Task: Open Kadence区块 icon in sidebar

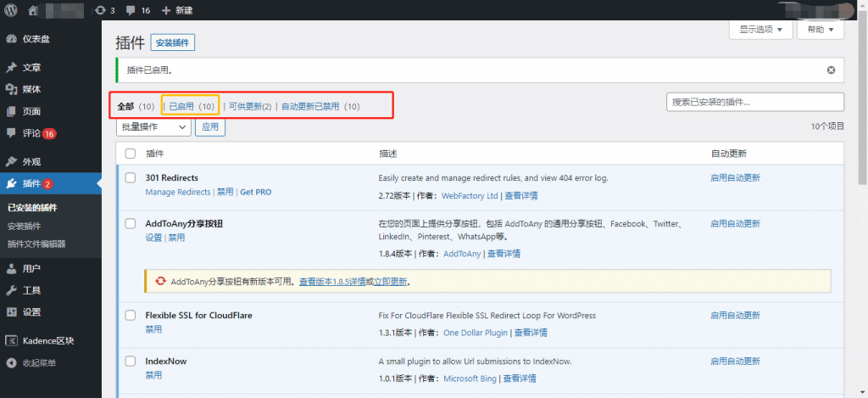Action: point(12,341)
